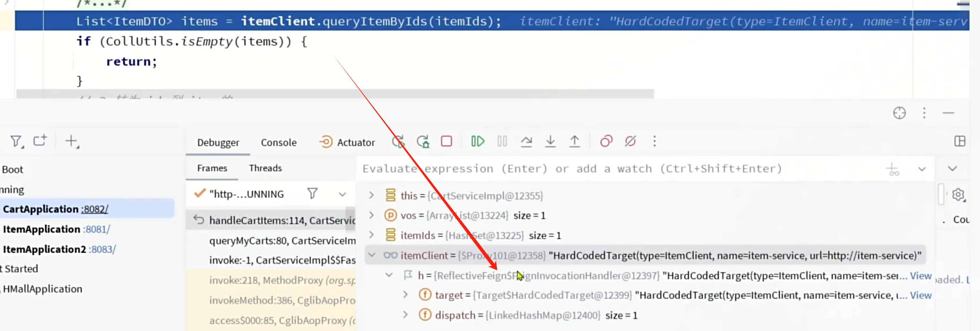Select the access$000:85 frame
This screenshot has height=331, width=980.
(282, 320)
